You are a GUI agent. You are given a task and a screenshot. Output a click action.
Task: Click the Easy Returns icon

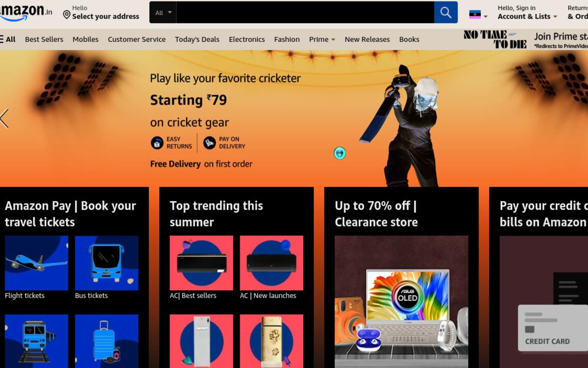point(157,143)
